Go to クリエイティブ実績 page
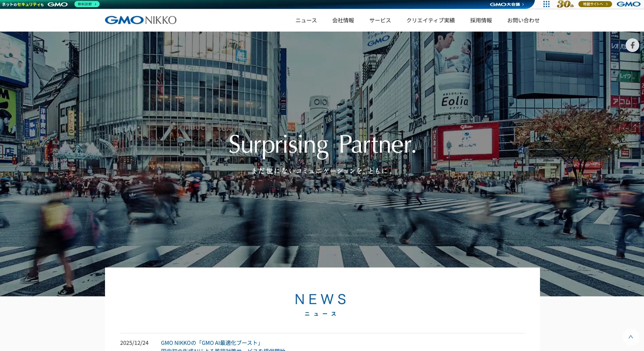 430,20
